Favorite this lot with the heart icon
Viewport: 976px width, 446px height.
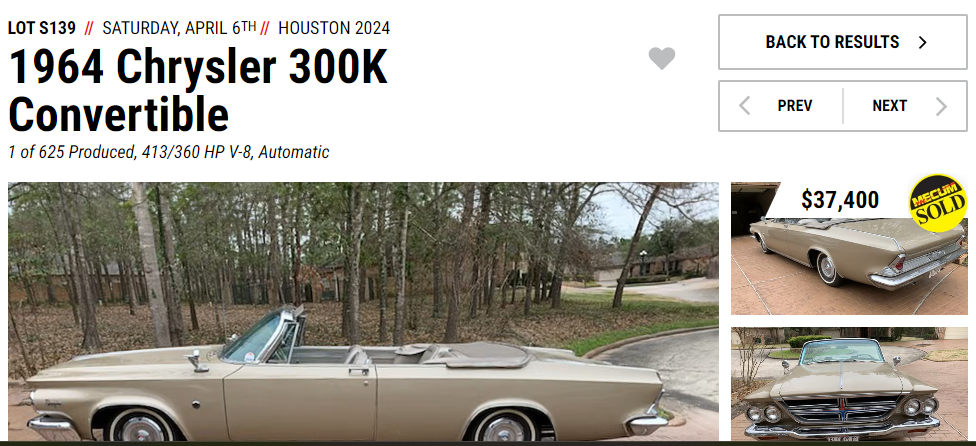coord(662,58)
